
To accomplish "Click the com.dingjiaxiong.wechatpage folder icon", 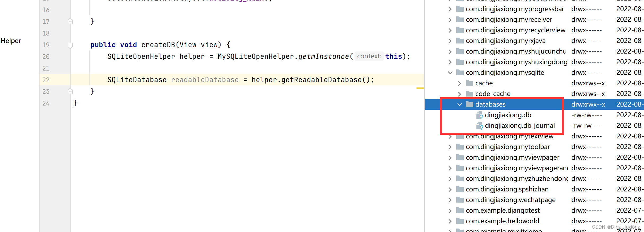I will point(460,200).
